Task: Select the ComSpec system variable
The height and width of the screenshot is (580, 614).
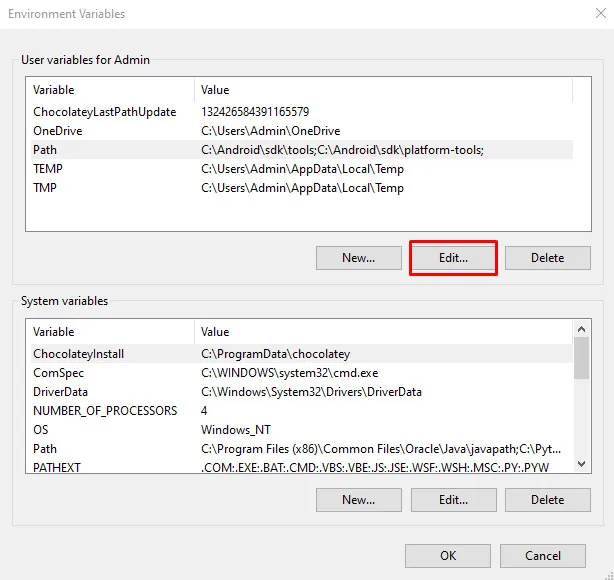Action: click(x=58, y=373)
